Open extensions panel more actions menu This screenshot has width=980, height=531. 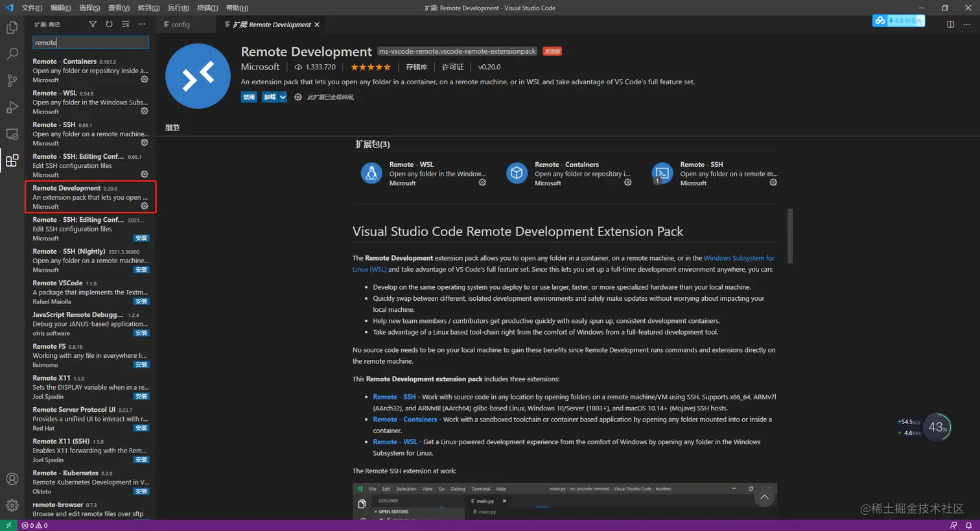tap(142, 25)
